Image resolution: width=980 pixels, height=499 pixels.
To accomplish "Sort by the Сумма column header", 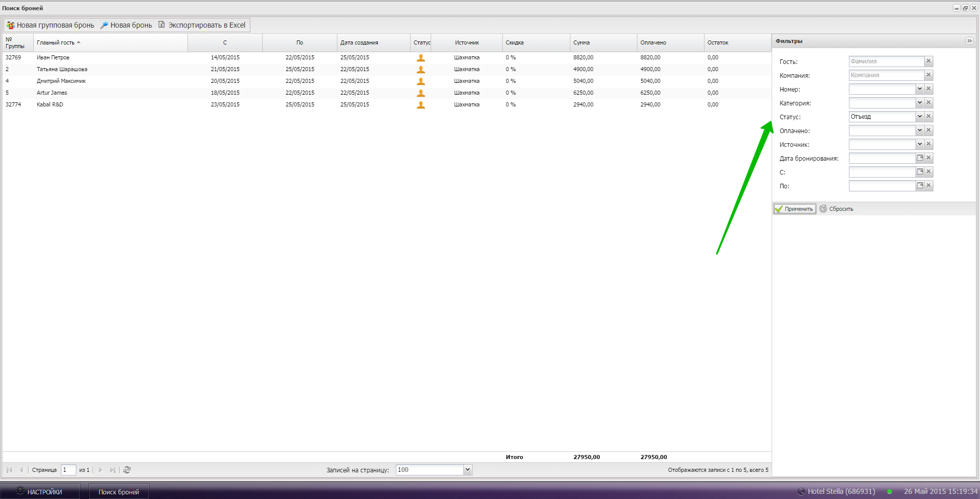I will click(x=582, y=43).
